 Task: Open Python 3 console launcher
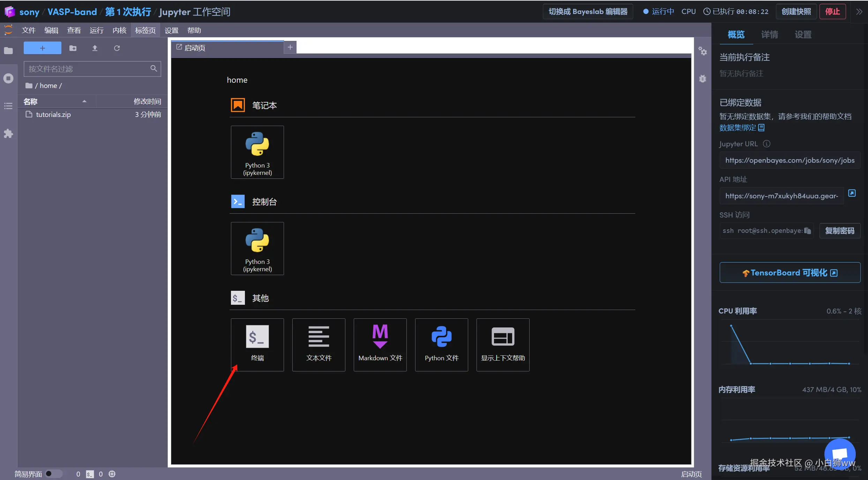[x=257, y=249]
